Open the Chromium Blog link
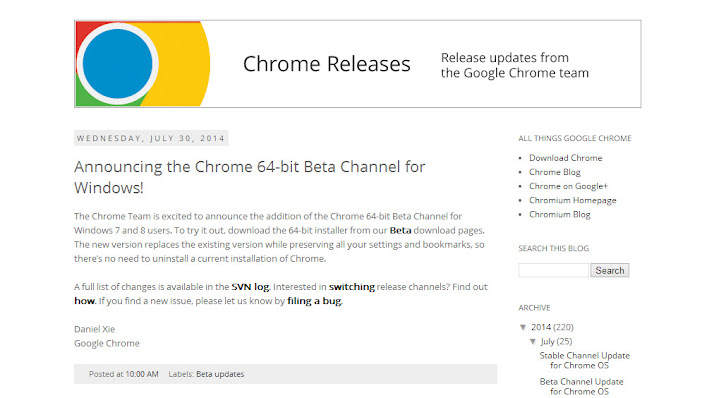 point(560,214)
